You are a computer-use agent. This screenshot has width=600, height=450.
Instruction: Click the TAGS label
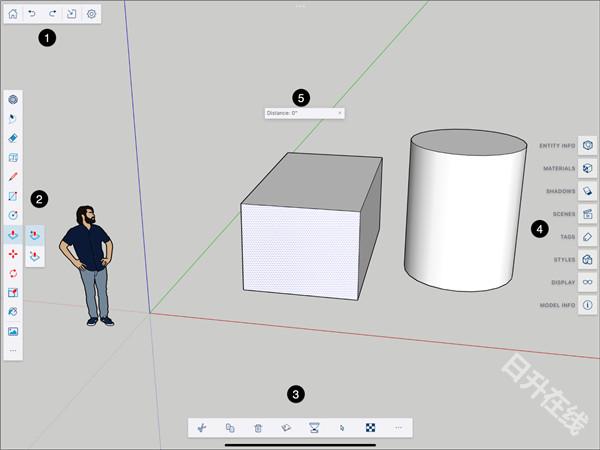(x=568, y=237)
